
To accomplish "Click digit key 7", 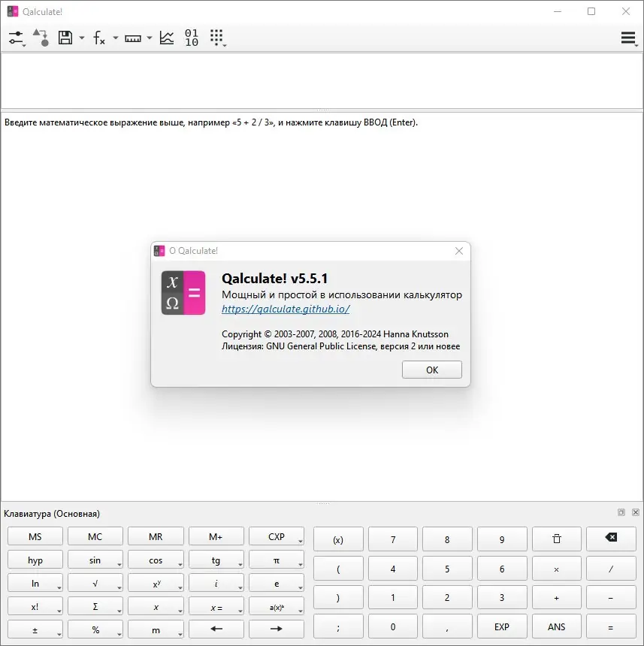I will tap(393, 539).
